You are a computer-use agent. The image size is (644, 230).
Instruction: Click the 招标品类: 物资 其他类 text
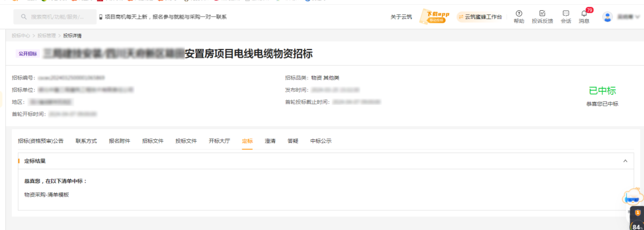[312, 77]
